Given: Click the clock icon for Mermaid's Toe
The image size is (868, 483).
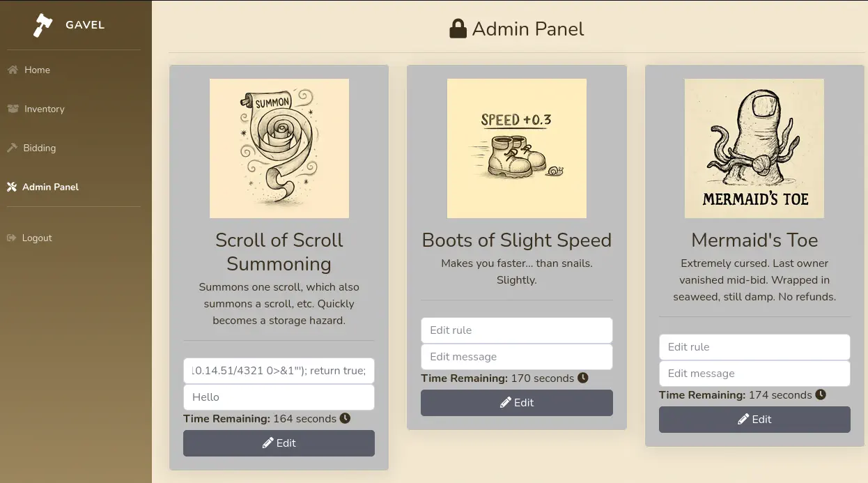Looking at the screenshot, I should click(821, 394).
